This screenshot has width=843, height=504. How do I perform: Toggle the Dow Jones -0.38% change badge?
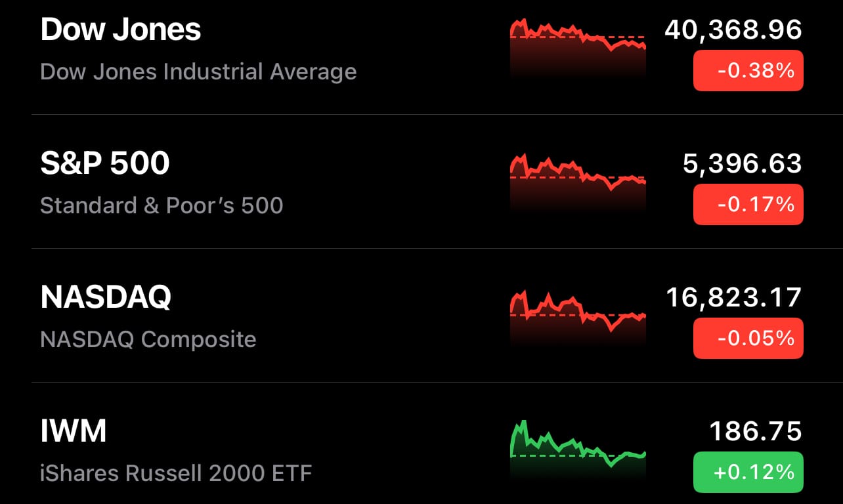click(x=748, y=70)
